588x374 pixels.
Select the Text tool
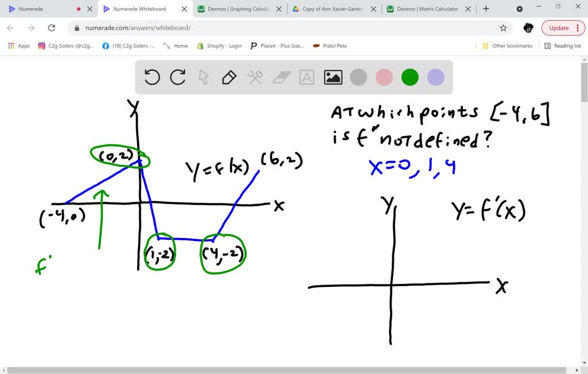[x=307, y=77]
